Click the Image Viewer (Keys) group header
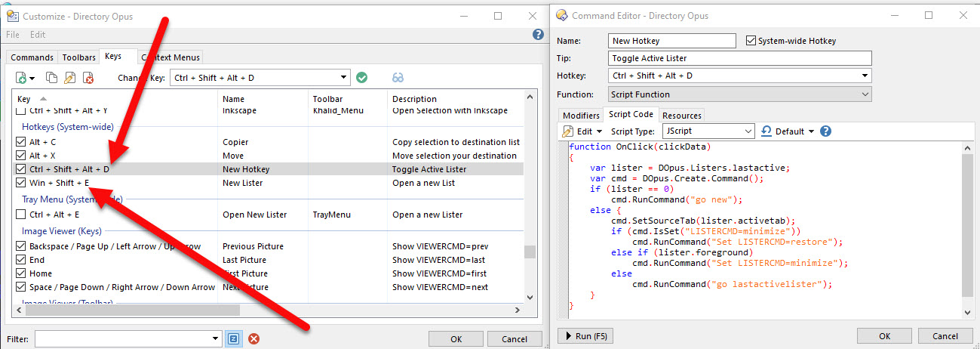The image size is (980, 349). (x=62, y=231)
